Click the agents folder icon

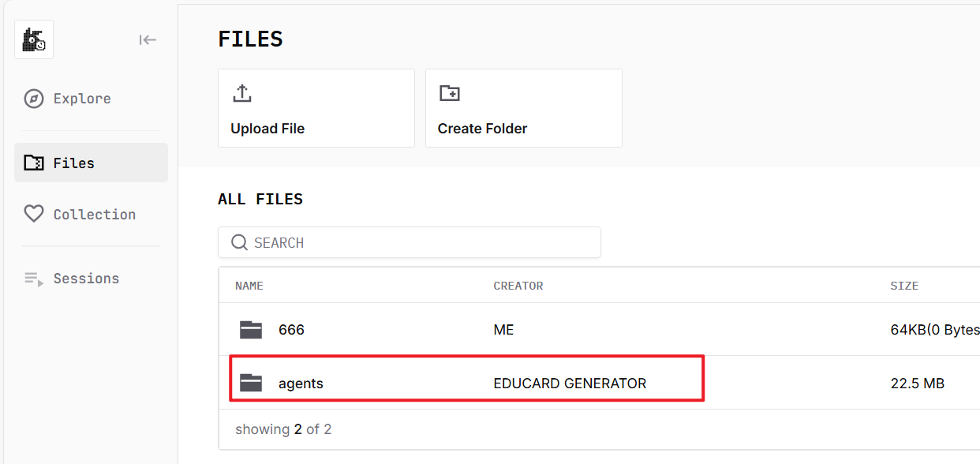[x=251, y=384]
